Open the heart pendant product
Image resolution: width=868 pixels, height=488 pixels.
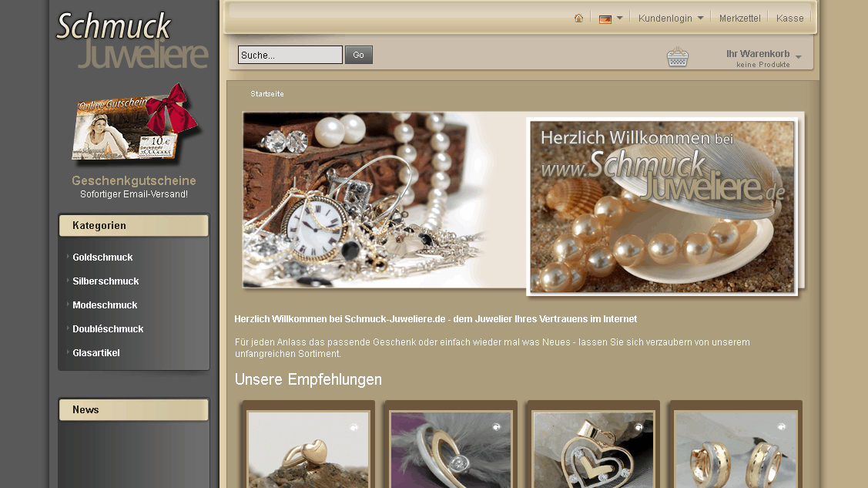coord(593,449)
